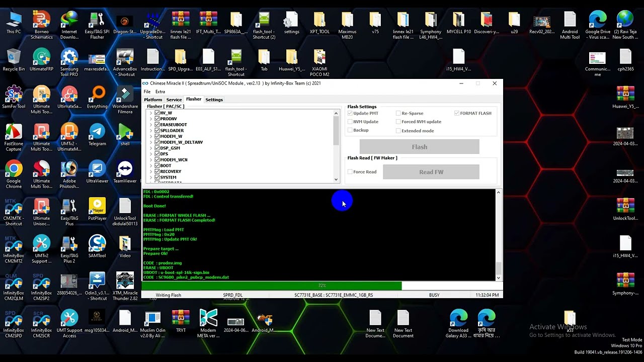Screen dimensions: 644x362
Task: Select the Google Chrome desktop icon
Action: point(14,174)
